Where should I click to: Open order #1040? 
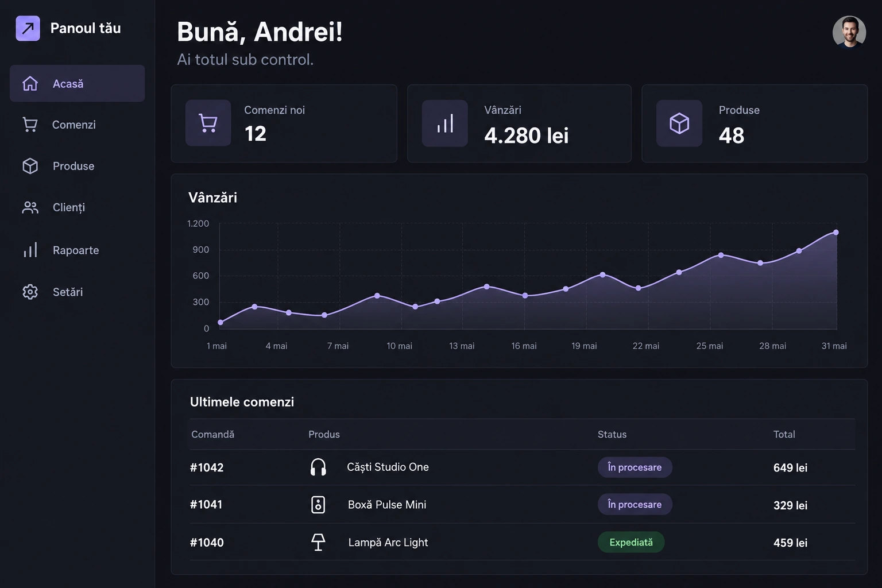(207, 543)
